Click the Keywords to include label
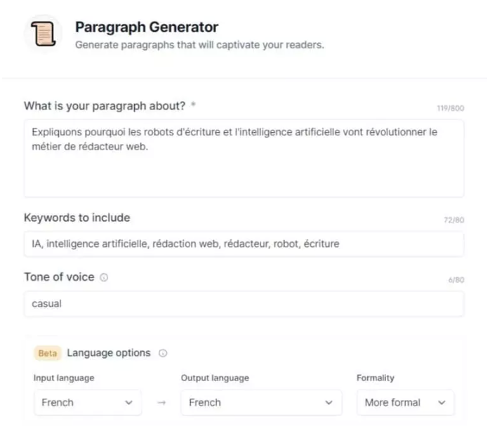Viewport: 504px width, 438px height. [77, 218]
